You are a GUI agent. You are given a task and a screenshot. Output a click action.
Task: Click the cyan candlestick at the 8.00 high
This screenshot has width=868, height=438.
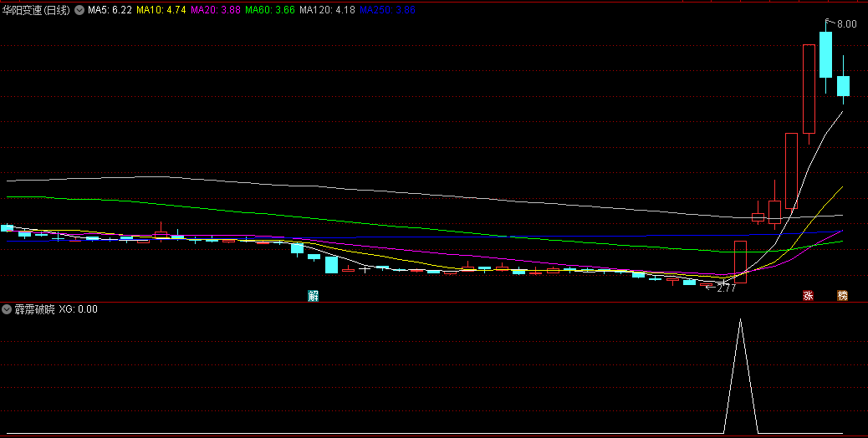click(825, 54)
